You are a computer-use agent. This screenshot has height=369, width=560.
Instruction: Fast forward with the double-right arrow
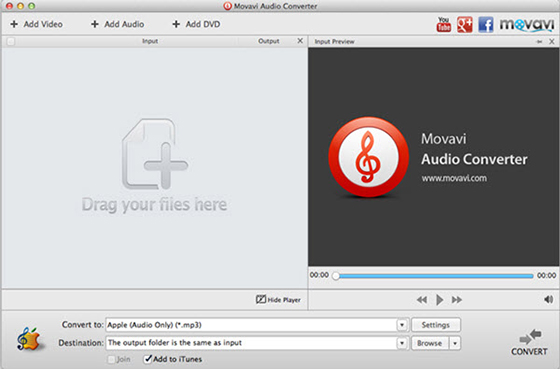point(457,300)
